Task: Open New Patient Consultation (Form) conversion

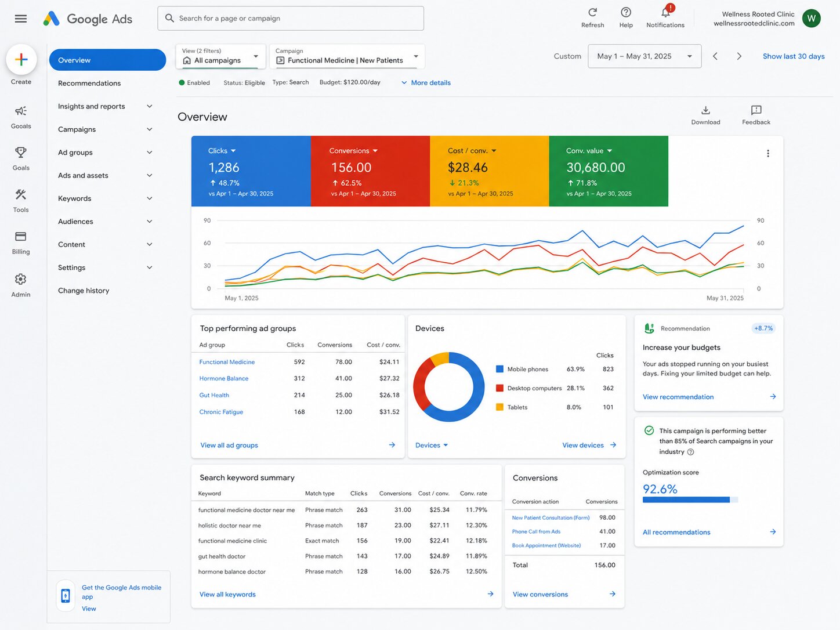Action: 551,517
